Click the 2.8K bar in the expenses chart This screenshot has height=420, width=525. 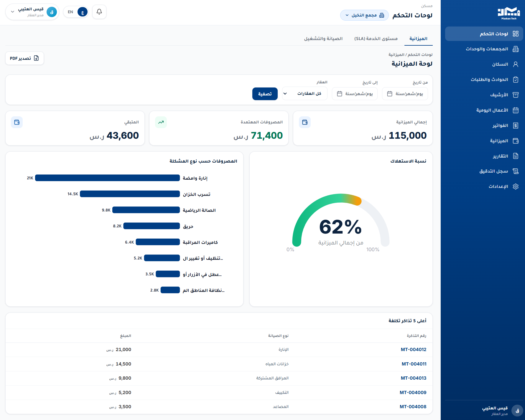click(x=170, y=290)
